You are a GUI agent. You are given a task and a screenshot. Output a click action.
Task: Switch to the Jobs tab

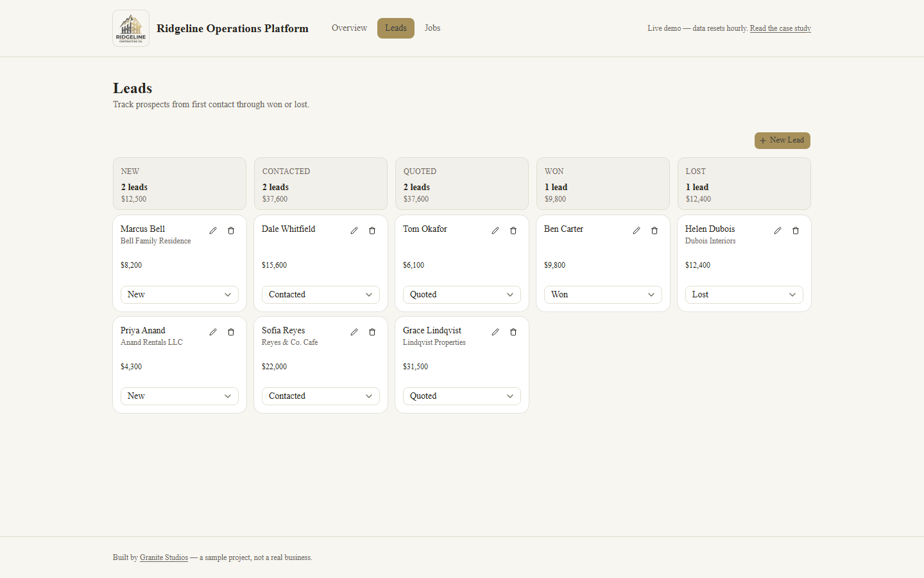(x=432, y=28)
